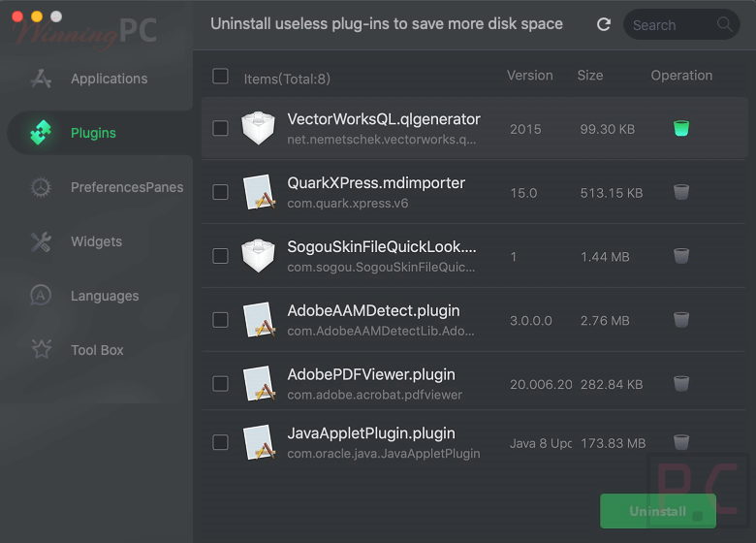This screenshot has width=756, height=543.
Task: Delete JavaAppletPlugin.plugin with trash icon
Action: 681,442
